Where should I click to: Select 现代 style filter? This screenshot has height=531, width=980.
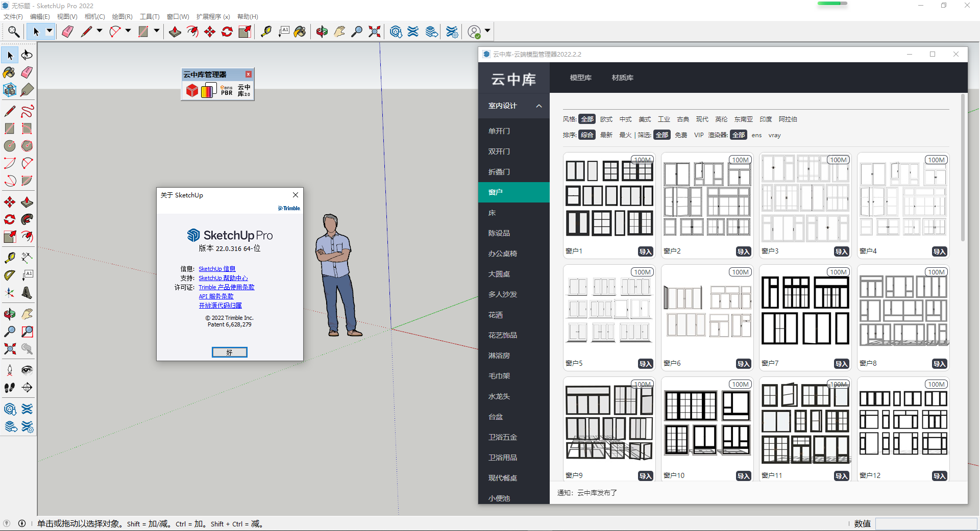click(x=702, y=119)
